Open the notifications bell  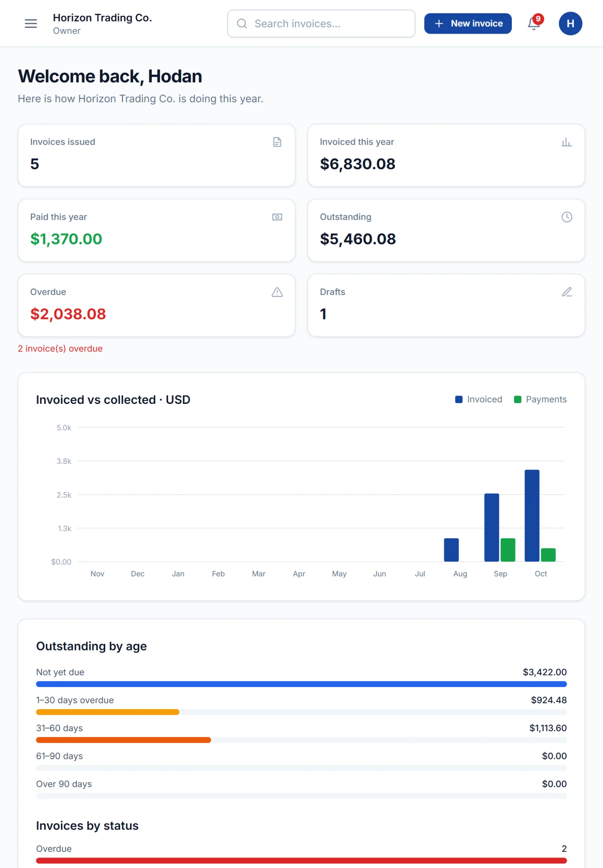(534, 23)
